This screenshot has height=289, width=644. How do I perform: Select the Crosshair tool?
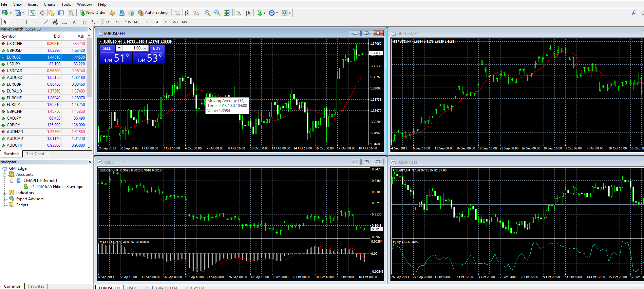15,22
